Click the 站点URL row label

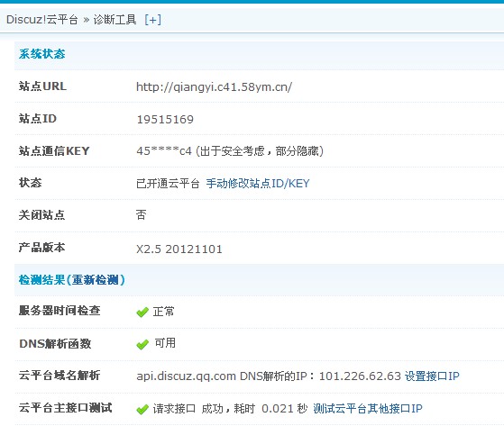(x=42, y=86)
